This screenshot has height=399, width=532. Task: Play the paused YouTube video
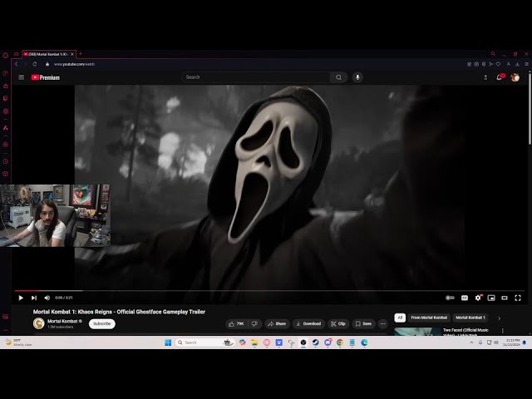21,298
